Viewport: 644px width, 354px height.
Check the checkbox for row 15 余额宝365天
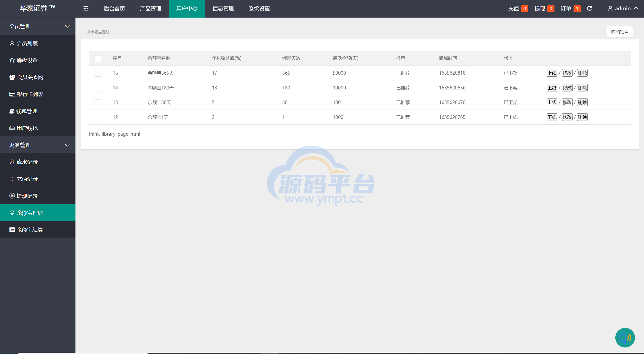pyautogui.click(x=98, y=73)
